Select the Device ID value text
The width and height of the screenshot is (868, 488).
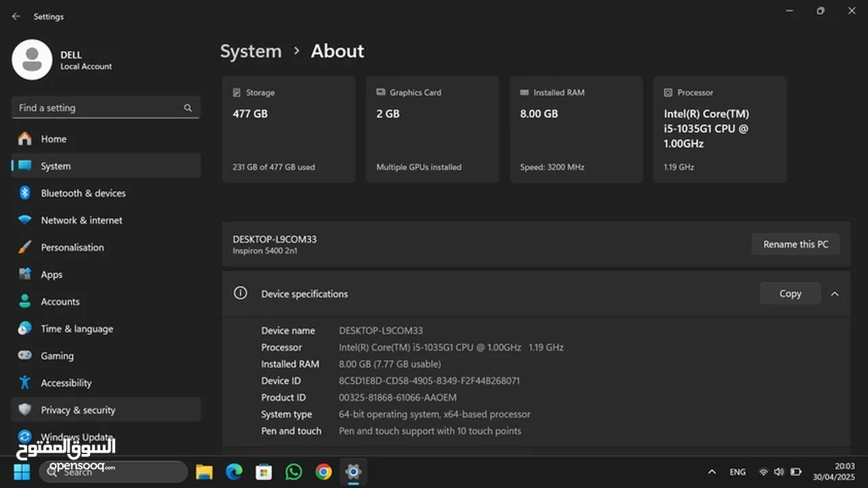click(x=430, y=381)
